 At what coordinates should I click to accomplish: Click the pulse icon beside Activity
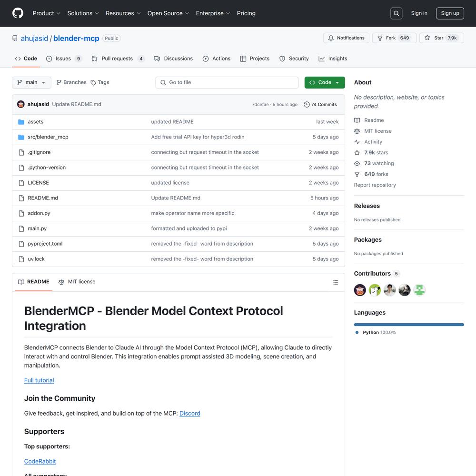coord(357,142)
